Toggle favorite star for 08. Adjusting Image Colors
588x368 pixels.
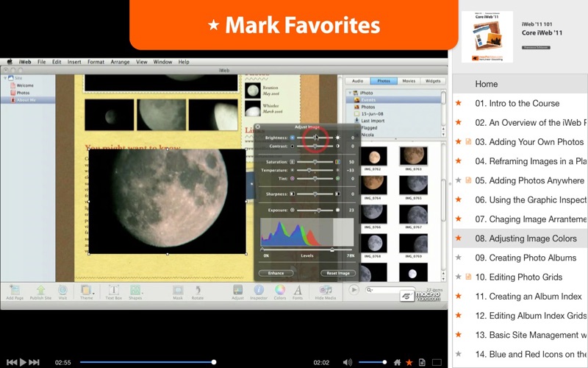coord(458,238)
